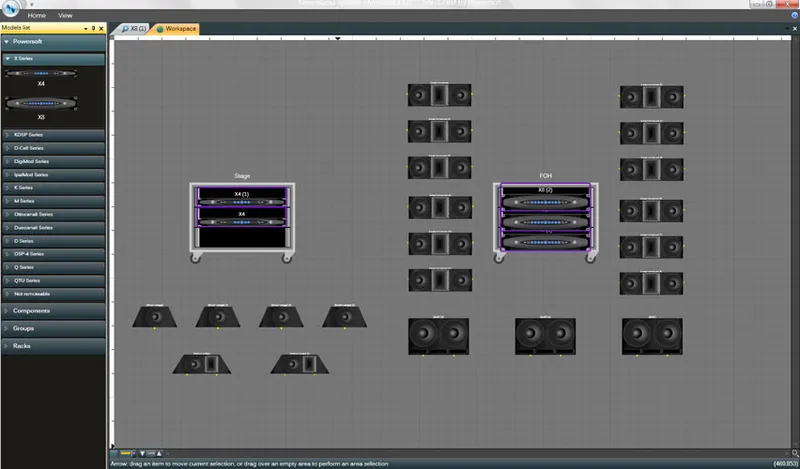
Task: Select the right subwoofer below right array
Action: point(652,336)
